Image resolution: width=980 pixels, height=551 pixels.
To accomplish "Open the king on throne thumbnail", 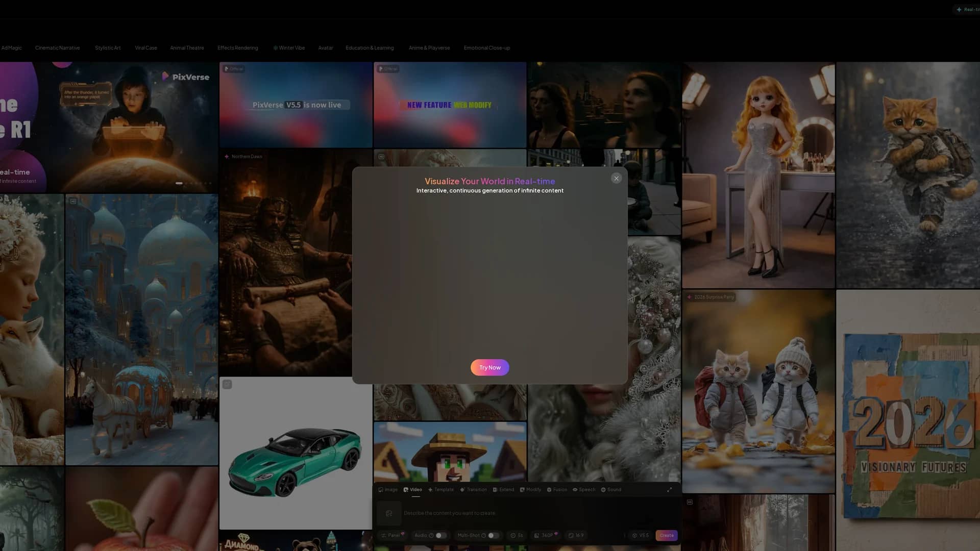I will point(286,263).
